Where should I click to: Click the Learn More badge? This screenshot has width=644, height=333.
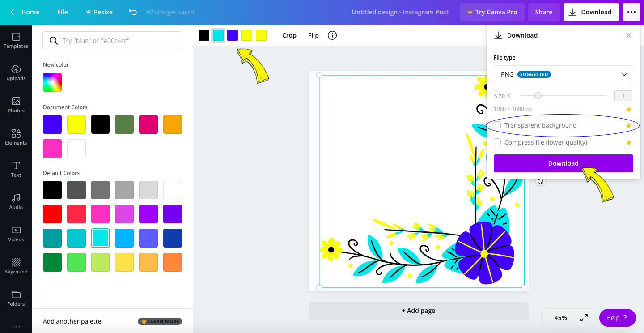(160, 321)
